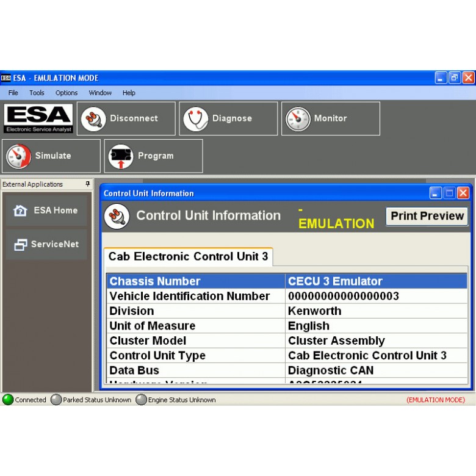Click the Parked Status Unknown text

tap(97, 400)
